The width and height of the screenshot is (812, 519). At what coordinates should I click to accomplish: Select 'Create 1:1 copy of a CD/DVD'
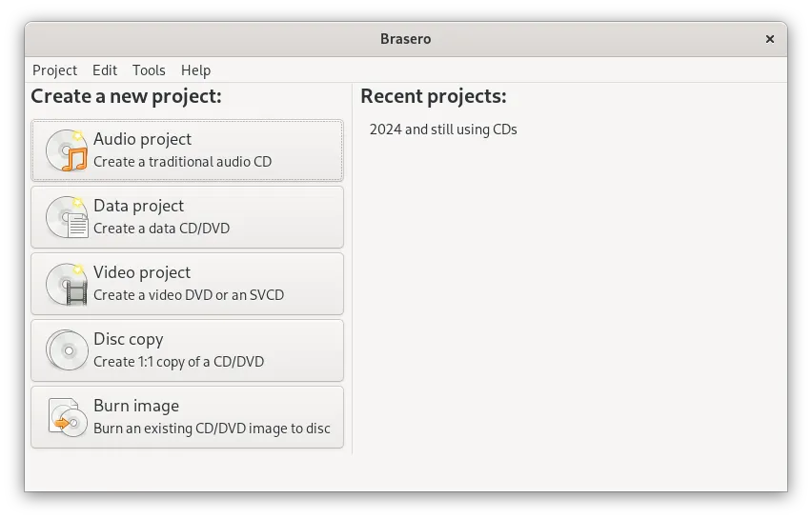coord(178,362)
